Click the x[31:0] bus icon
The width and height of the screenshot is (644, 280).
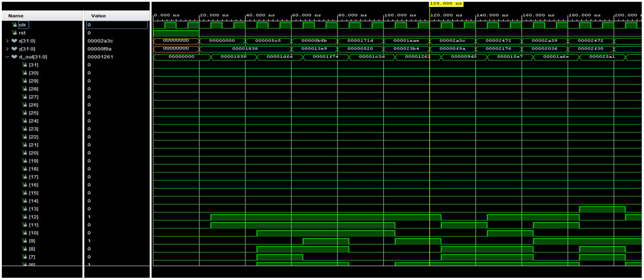14,41
